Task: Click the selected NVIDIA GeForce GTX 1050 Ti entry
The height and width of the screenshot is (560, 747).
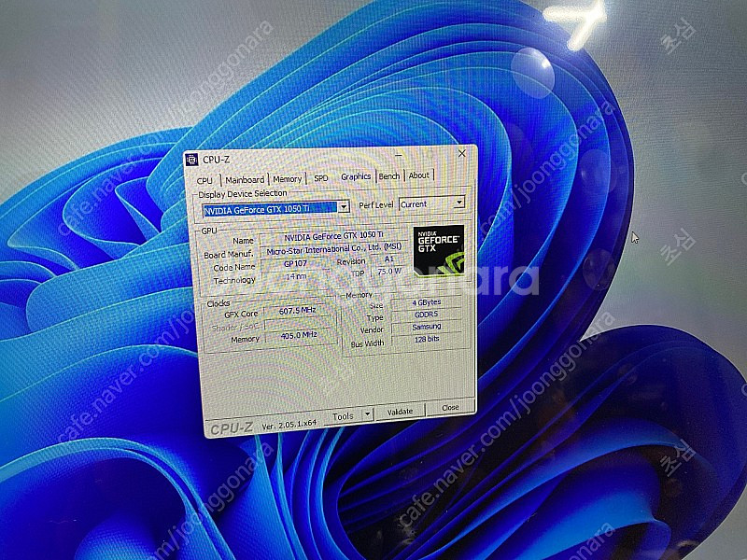Action: [270, 209]
